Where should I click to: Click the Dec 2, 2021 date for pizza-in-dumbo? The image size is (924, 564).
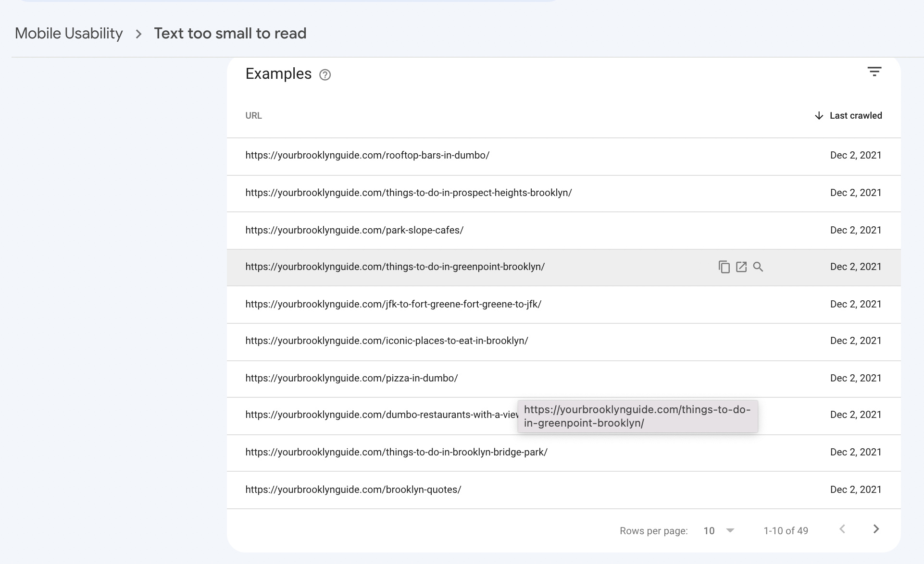click(856, 378)
